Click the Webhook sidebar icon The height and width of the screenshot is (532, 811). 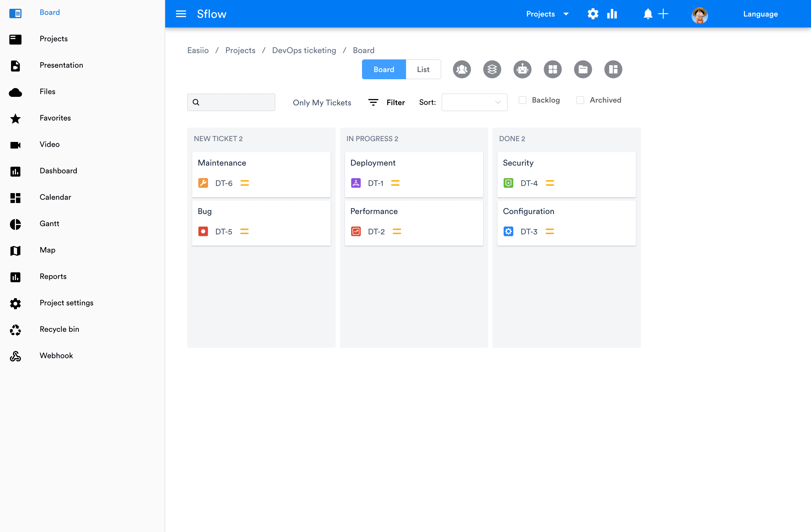tap(15, 356)
